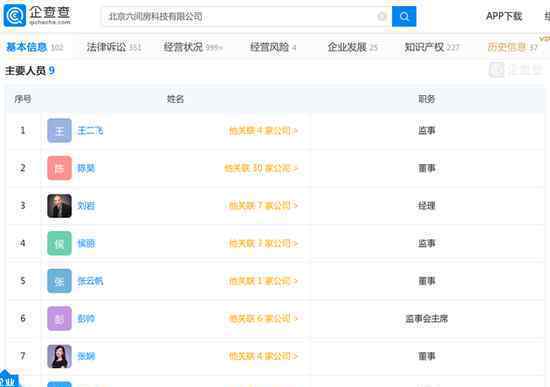This screenshot has width=550, height=387.
Task: Click the man's photo avatar in row 3
Action: click(59, 206)
